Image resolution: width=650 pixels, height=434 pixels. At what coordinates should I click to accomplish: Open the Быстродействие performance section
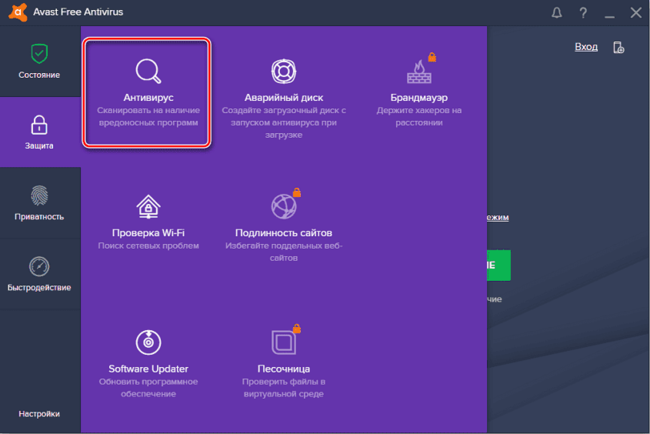point(39,274)
